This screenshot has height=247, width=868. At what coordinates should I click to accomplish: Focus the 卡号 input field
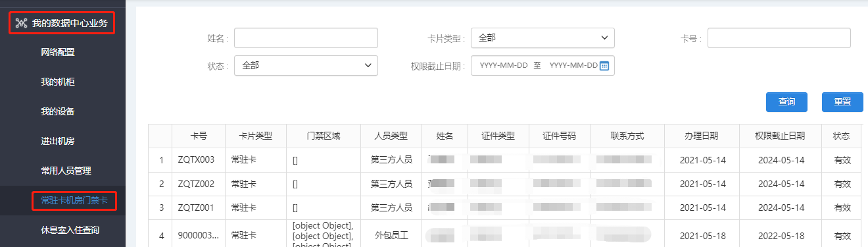click(x=779, y=38)
